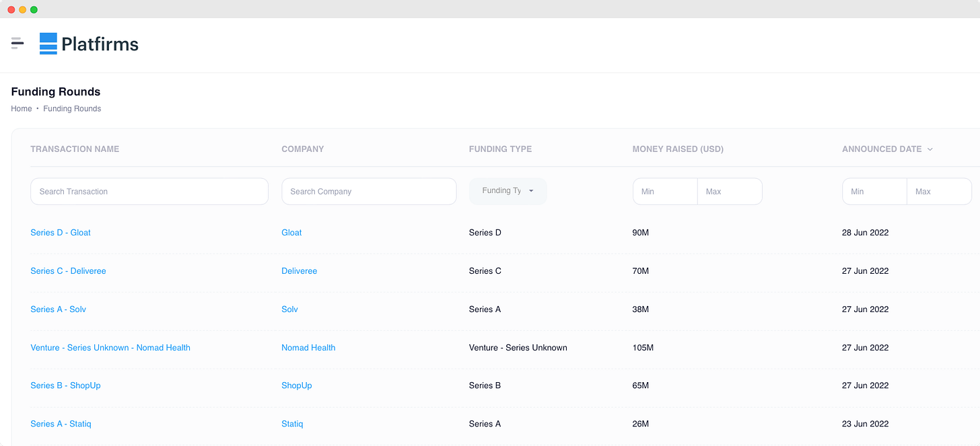980x446 pixels.
Task: Click Money Raised (USD) column header
Action: point(678,149)
